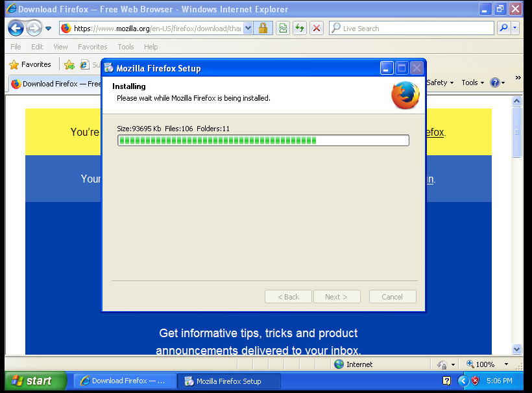Screen dimensions: 532x393
Task: Show hidden tray icons arrow
Action: pyautogui.click(x=463, y=381)
